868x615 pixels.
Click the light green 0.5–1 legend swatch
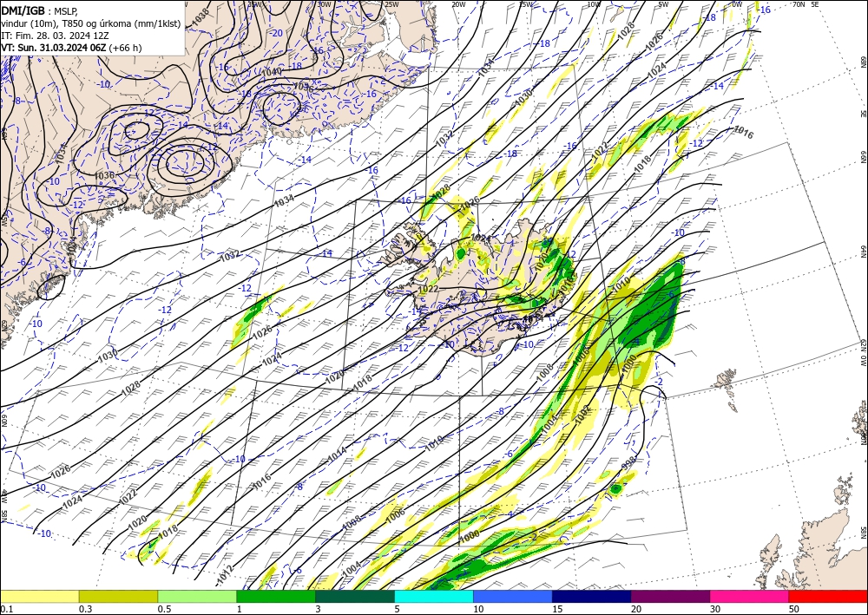pos(197,596)
